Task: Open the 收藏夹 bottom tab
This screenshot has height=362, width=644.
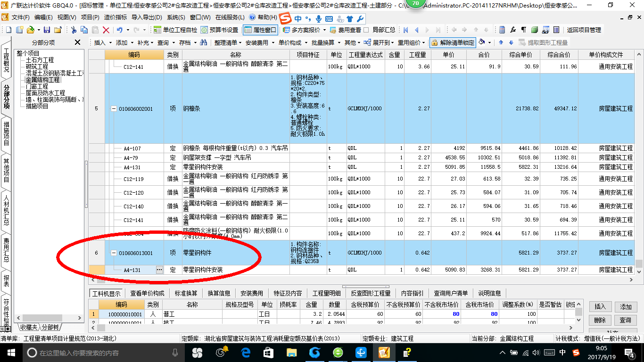Action: coord(29,327)
